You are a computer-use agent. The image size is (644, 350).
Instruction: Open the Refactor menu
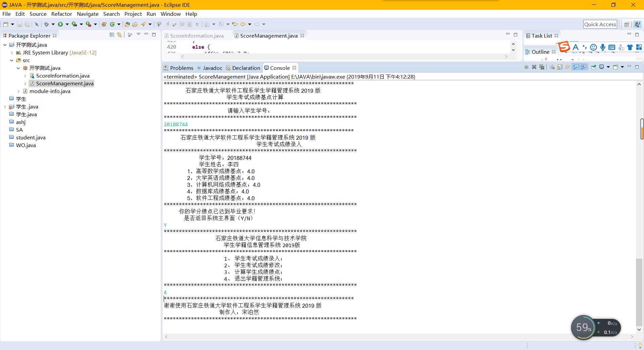pos(62,14)
